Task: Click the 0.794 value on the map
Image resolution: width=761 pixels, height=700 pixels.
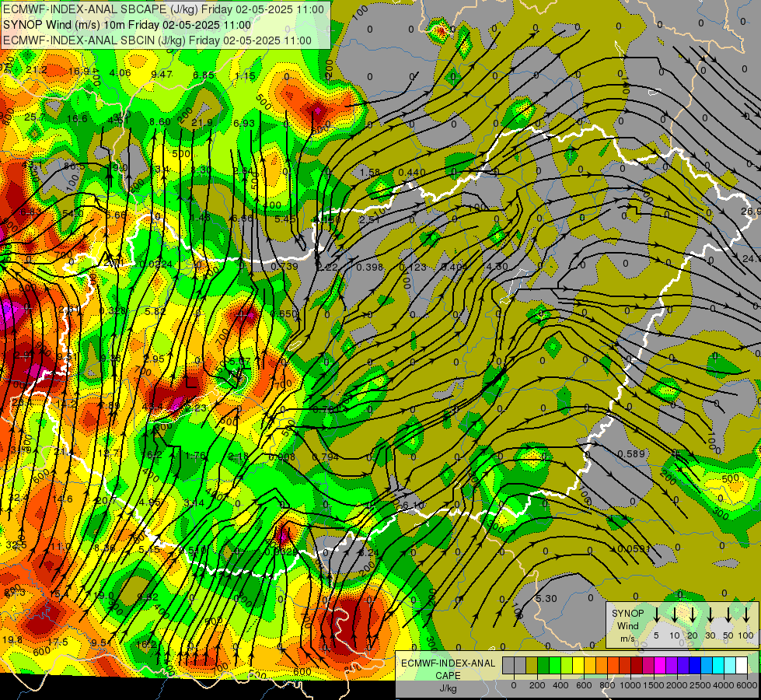Action: (x=325, y=457)
